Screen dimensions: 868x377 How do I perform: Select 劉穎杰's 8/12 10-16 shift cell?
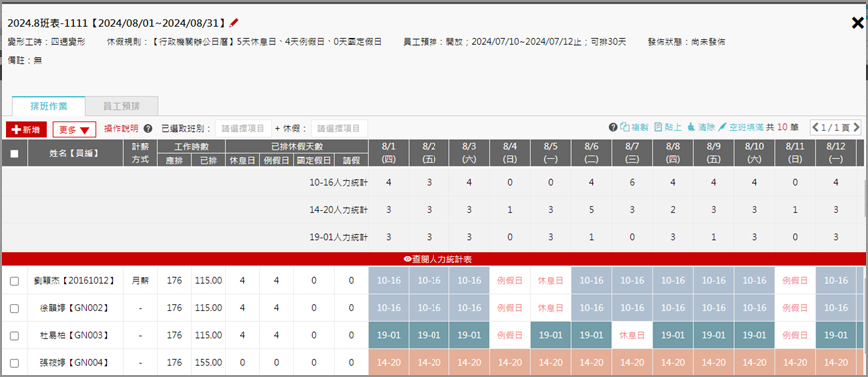(835, 281)
